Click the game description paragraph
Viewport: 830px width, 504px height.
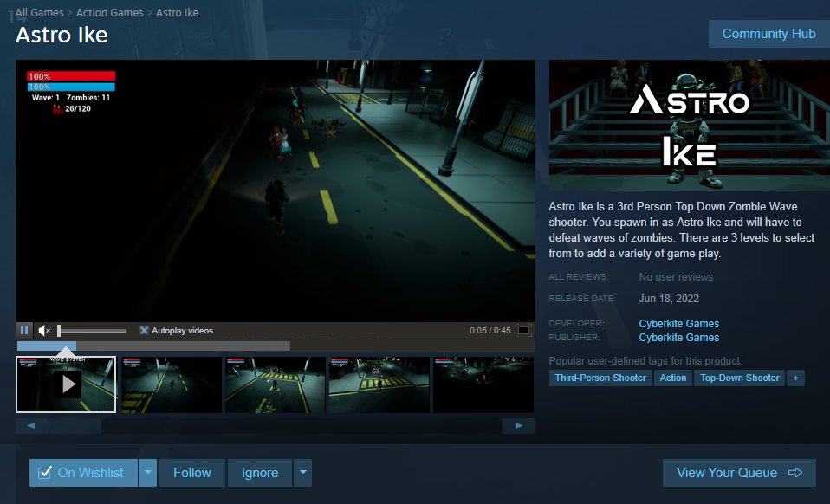coord(682,230)
